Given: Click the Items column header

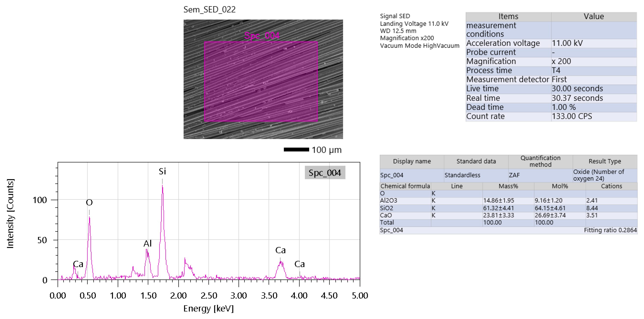Looking at the screenshot, I should pos(508,16).
